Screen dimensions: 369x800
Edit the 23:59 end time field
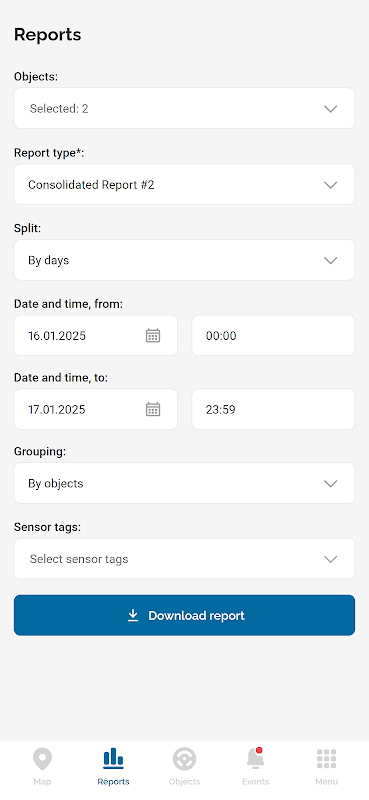pyautogui.click(x=273, y=409)
